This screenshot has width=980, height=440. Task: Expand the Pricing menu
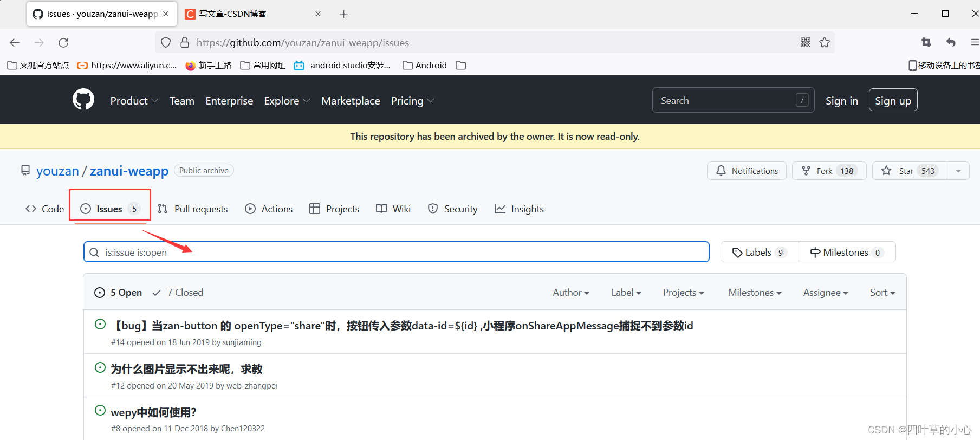pos(413,101)
